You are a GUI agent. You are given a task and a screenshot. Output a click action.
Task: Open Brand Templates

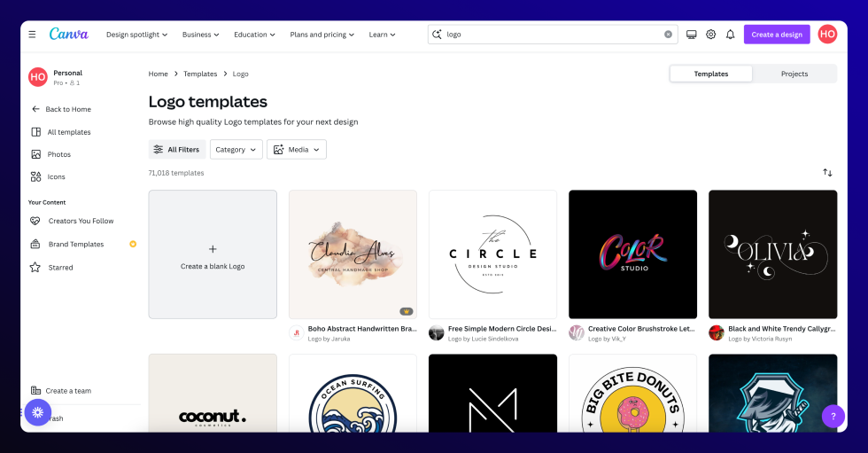[x=76, y=244]
